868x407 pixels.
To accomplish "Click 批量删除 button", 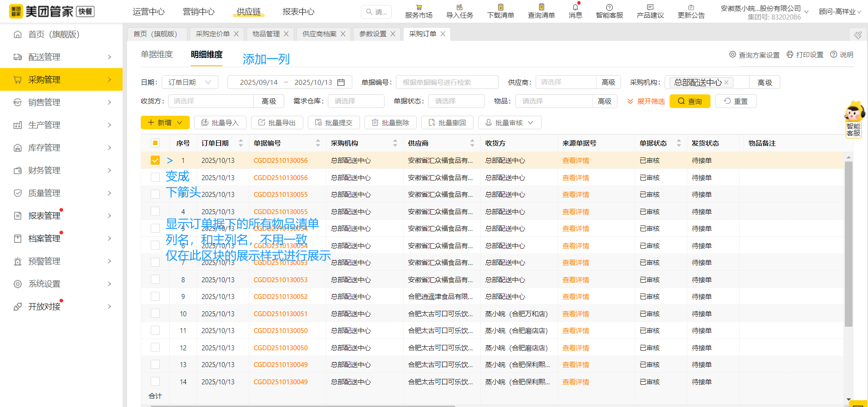I will click(x=390, y=123).
